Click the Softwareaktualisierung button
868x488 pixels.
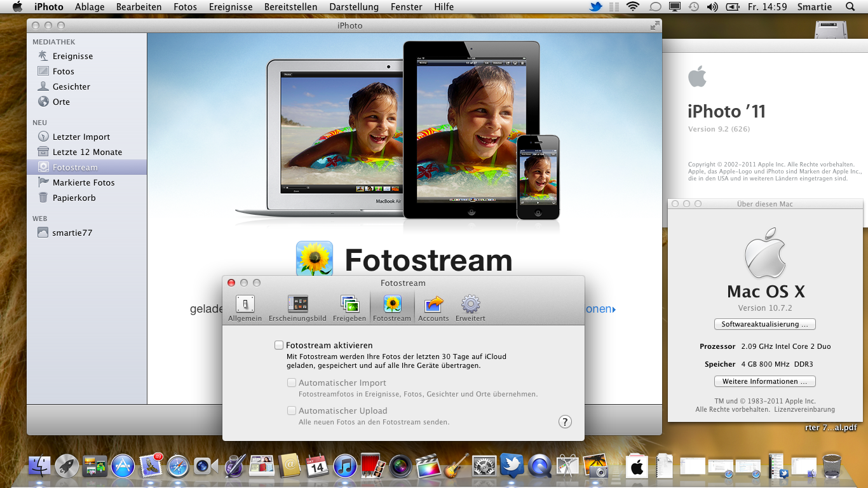pyautogui.click(x=765, y=324)
